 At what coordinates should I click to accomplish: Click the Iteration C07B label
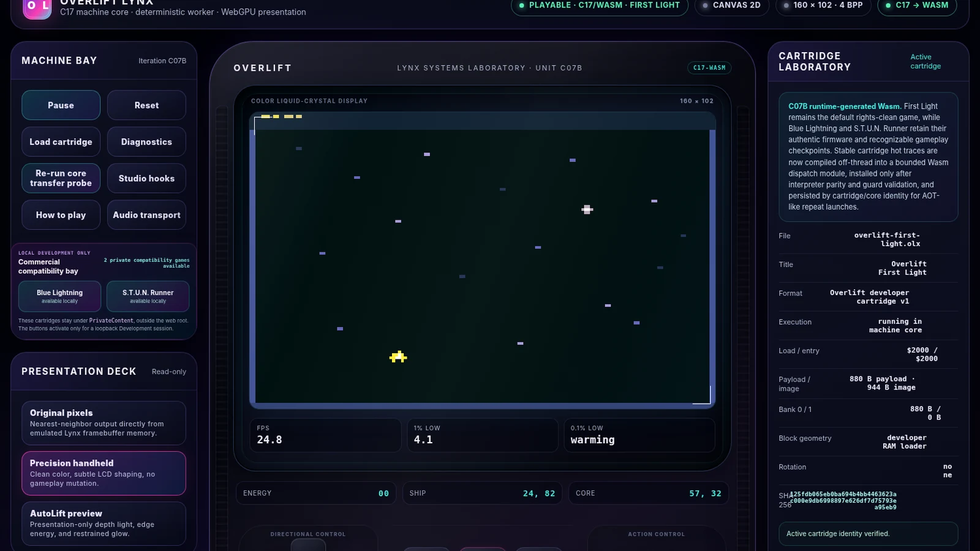pos(162,61)
